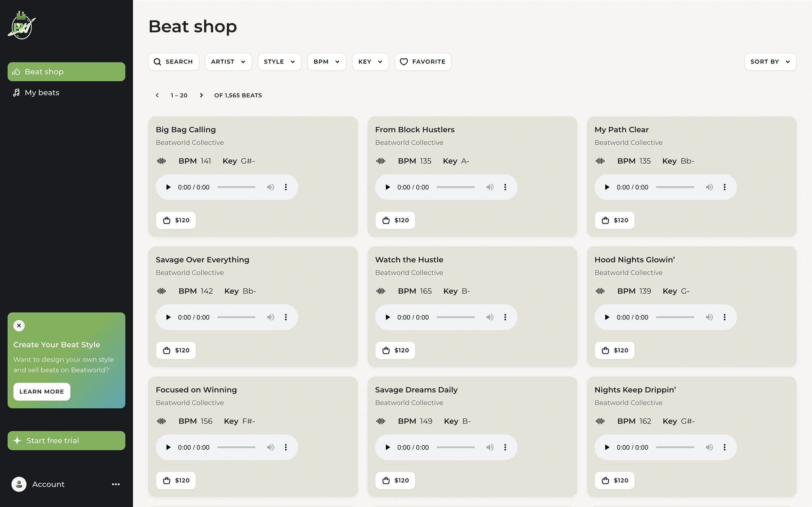Open the Account options menu

tap(115, 484)
